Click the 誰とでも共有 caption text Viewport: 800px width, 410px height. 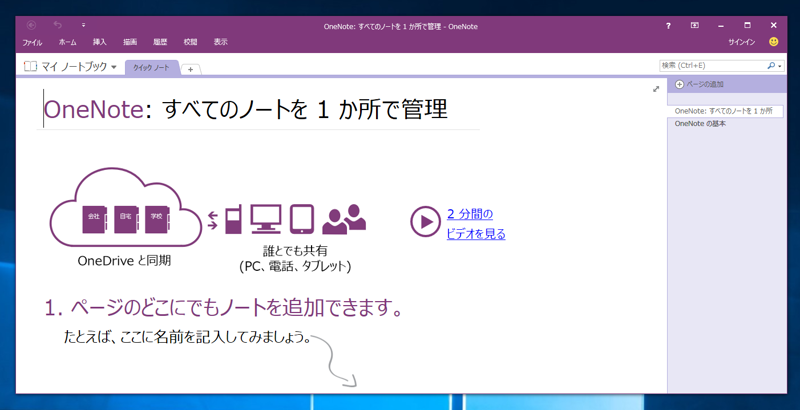tap(295, 251)
